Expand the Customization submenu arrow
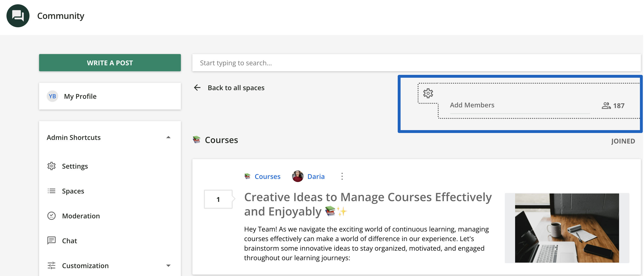Image resolution: width=644 pixels, height=276 pixels. [x=168, y=265]
